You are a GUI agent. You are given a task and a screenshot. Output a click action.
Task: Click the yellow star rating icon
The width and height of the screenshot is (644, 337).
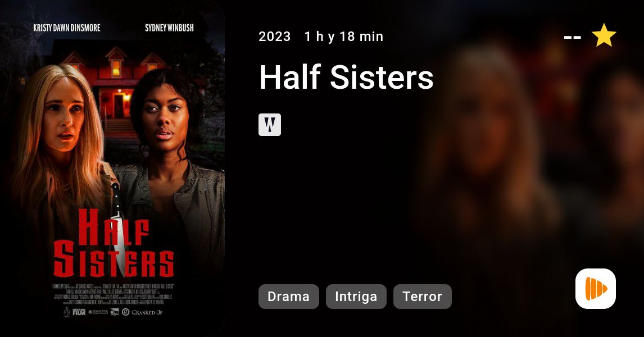pyautogui.click(x=604, y=35)
